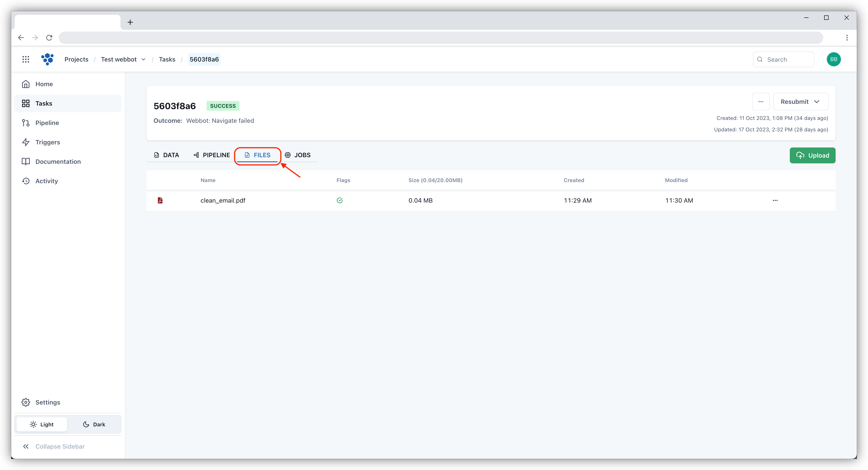Go to Projects breadcrumb link

76,59
